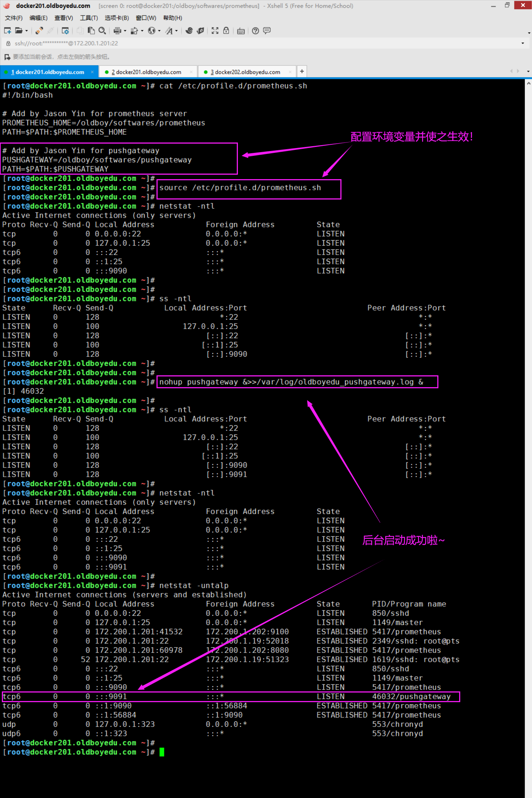This screenshot has width=532, height=798.
Task: Expand the address bar history dropdown
Action: (523, 43)
